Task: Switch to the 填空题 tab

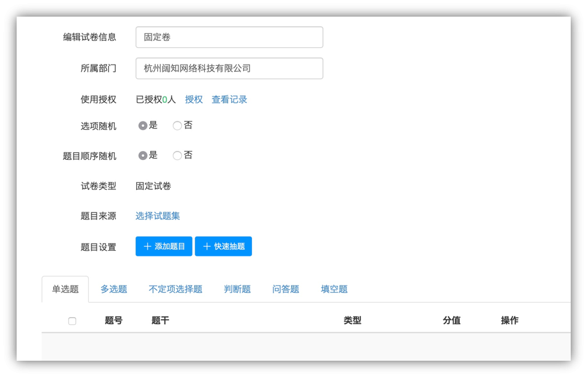Action: (334, 289)
